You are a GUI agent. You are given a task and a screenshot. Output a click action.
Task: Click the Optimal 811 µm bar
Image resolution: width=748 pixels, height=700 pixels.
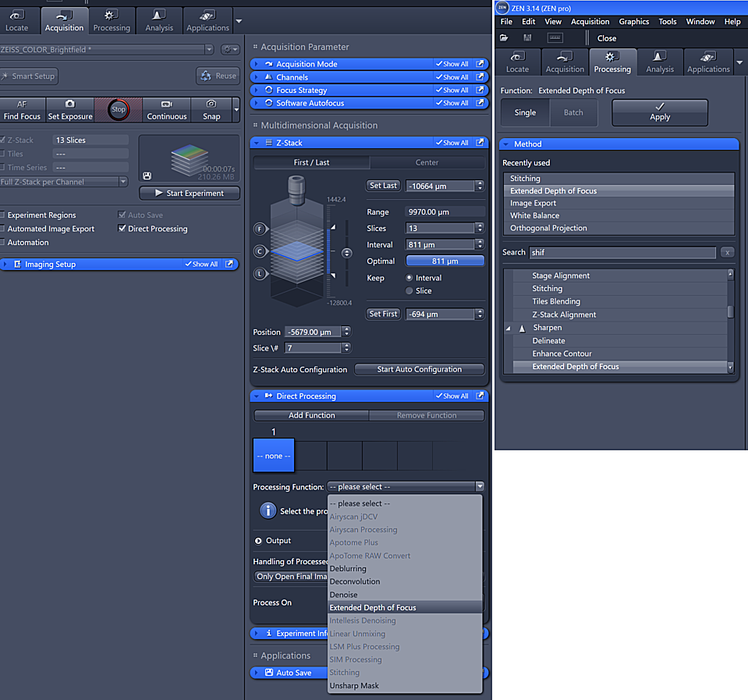coord(445,261)
